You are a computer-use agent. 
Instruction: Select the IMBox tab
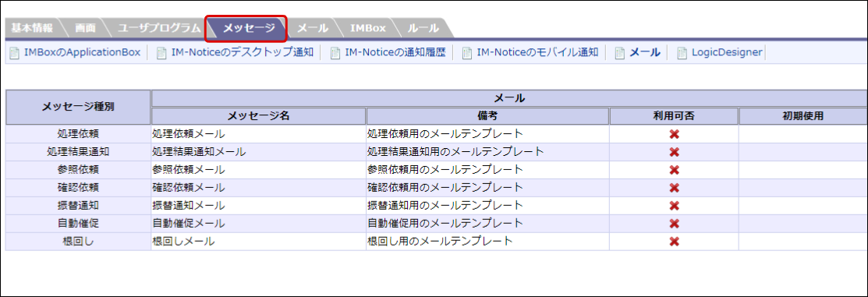(368, 28)
